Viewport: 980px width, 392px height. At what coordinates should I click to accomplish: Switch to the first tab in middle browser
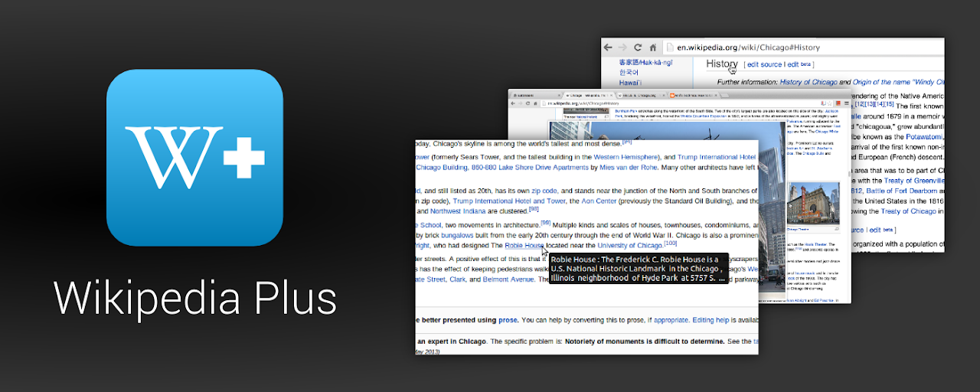pyautogui.click(x=535, y=94)
